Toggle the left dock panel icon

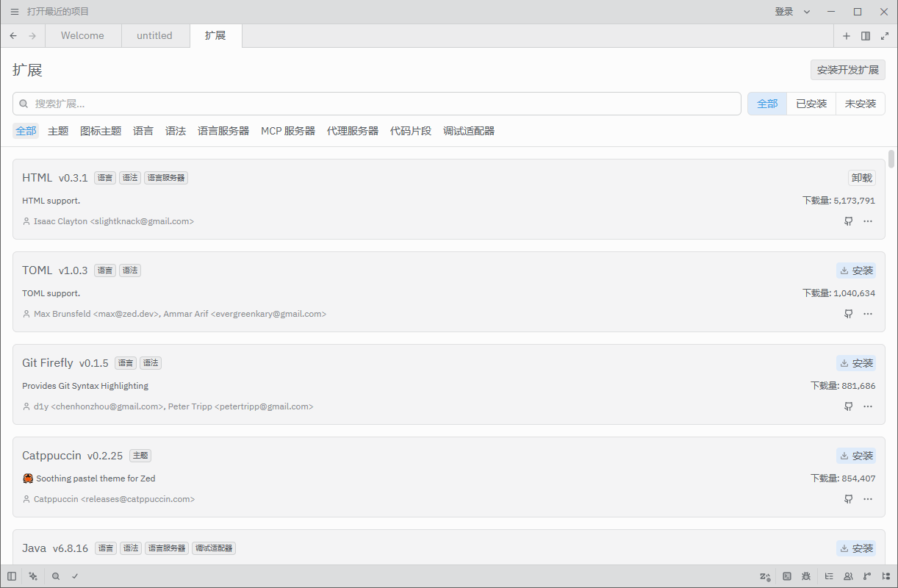(12, 576)
